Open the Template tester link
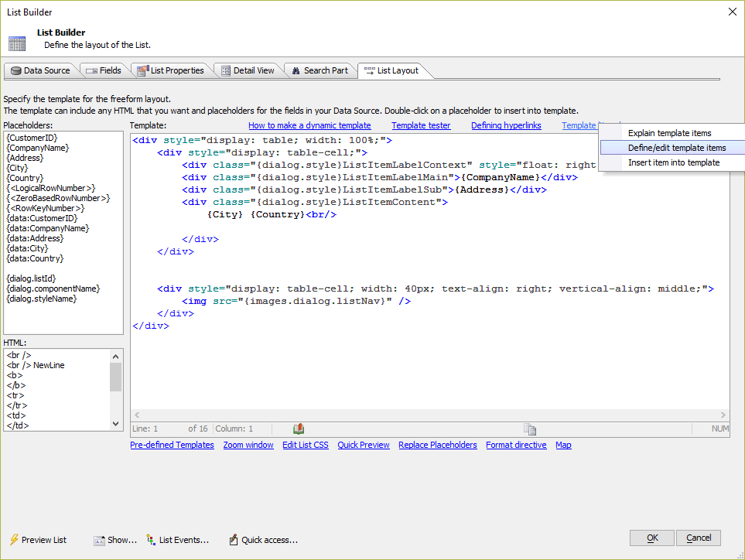 (421, 125)
